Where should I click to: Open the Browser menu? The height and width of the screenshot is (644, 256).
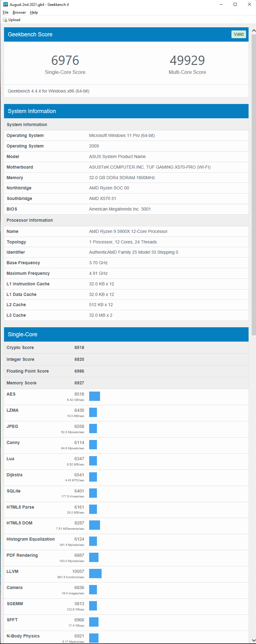19,12
